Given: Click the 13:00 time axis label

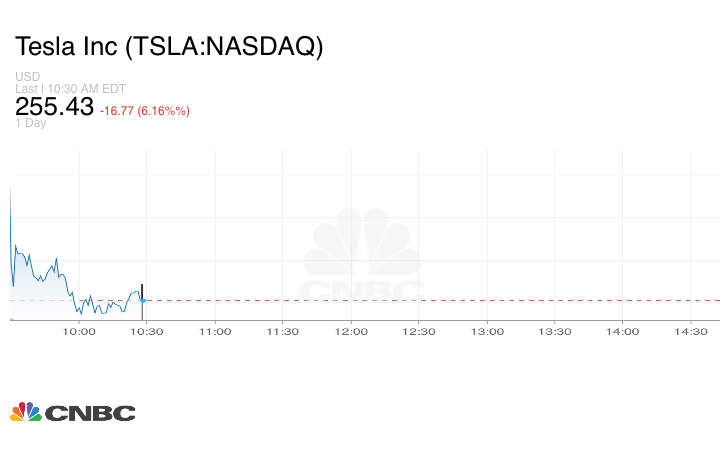Looking at the screenshot, I should [487, 331].
